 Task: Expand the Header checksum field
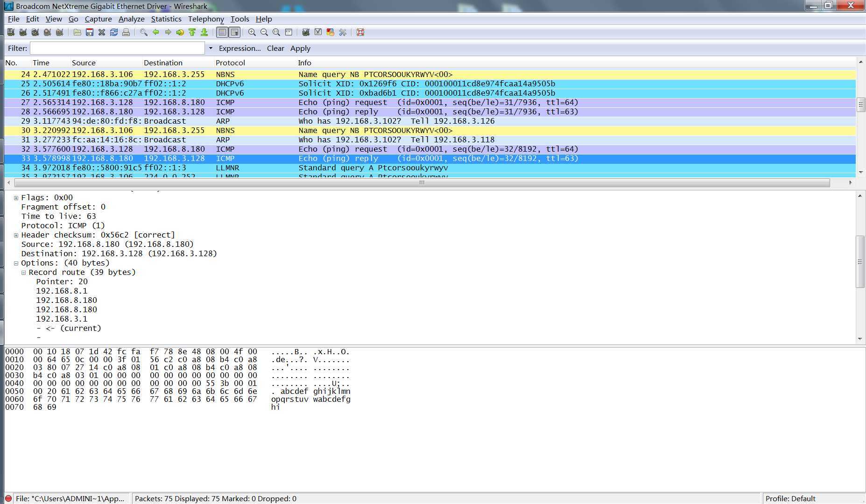16,235
